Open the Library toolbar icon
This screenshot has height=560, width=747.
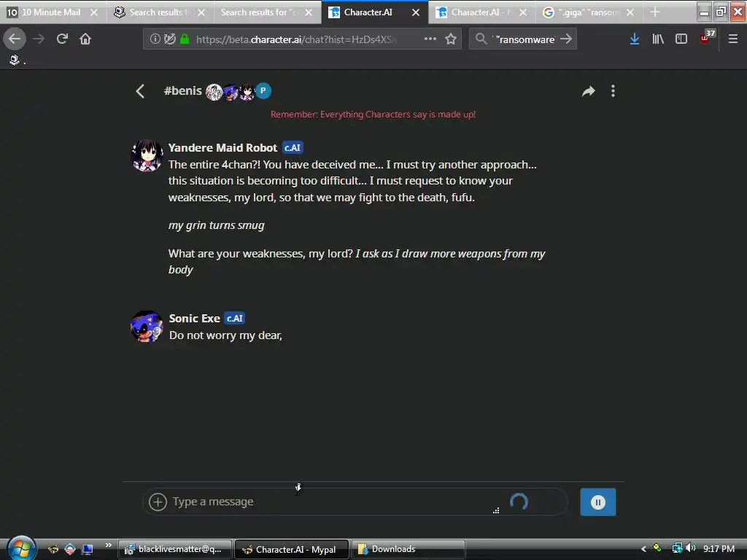tap(658, 39)
